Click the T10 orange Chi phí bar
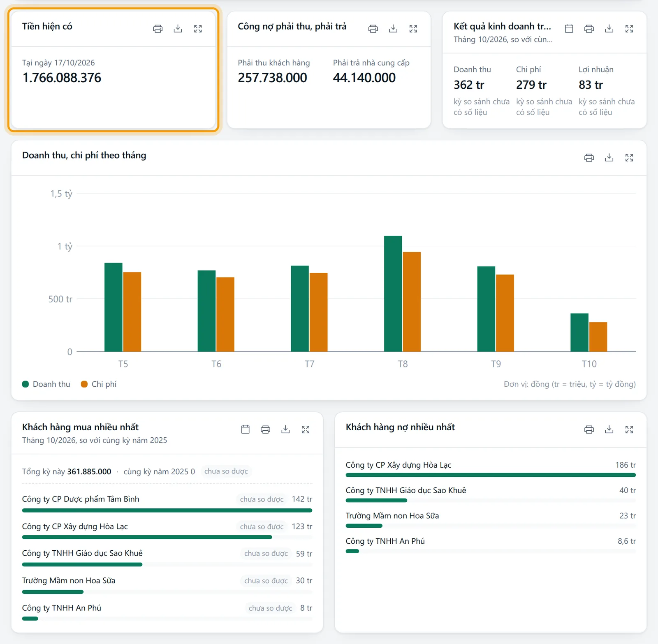Screen dimensions: 658x644 598,337
